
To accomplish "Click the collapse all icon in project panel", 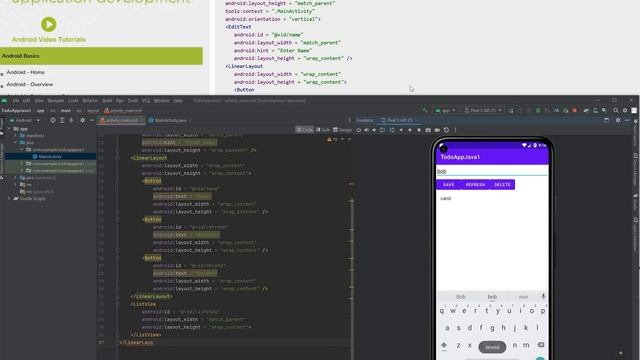I will (x=71, y=120).
